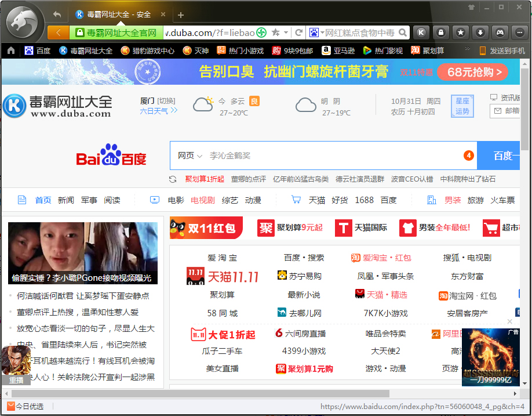Select the 新闻 category in the navigation bar
The width and height of the screenshot is (532, 416).
67,200
